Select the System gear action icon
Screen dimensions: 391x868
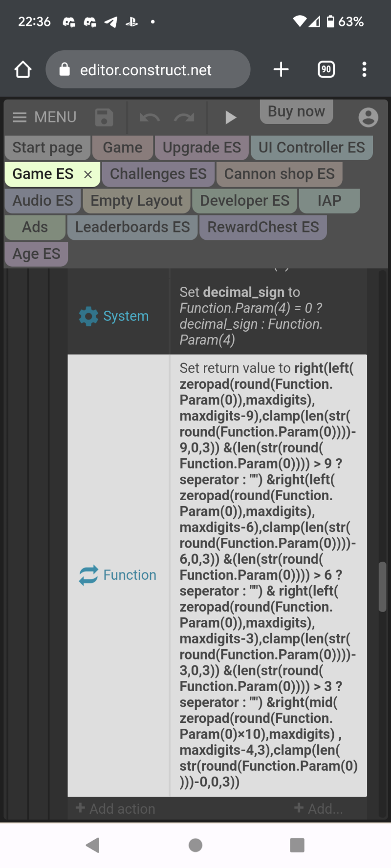point(88,317)
